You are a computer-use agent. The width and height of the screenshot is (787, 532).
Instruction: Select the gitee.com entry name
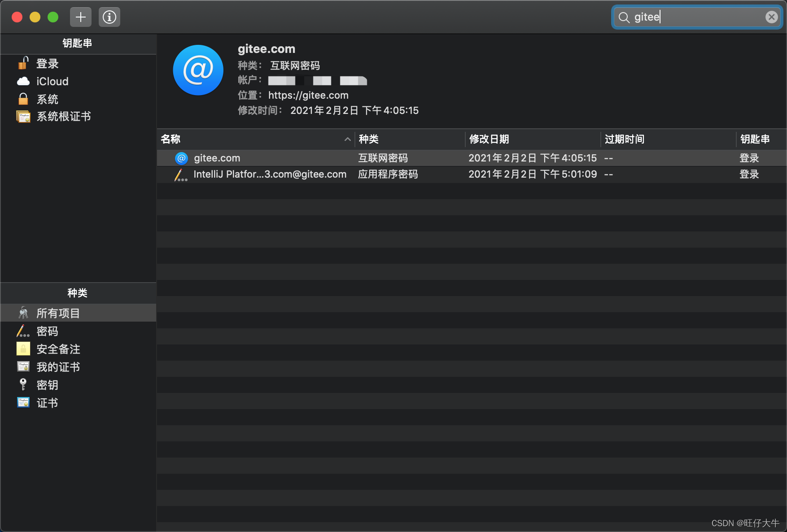pos(217,158)
